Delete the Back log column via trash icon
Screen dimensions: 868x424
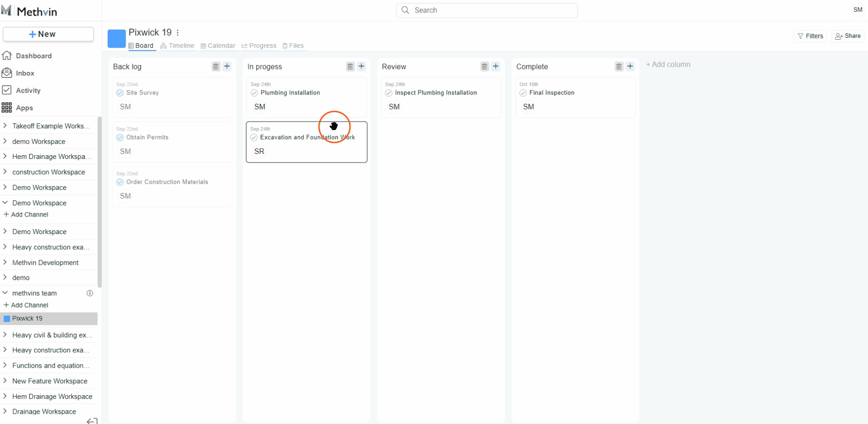216,67
